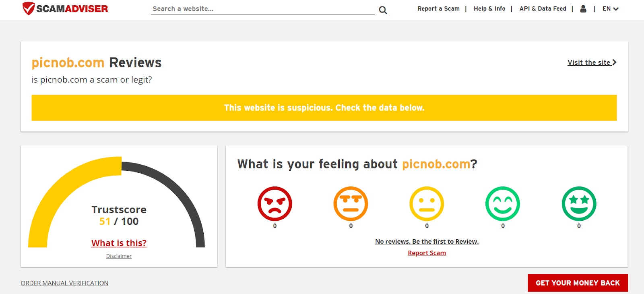
Task: Click the red Report Scam link
Action: point(427,253)
